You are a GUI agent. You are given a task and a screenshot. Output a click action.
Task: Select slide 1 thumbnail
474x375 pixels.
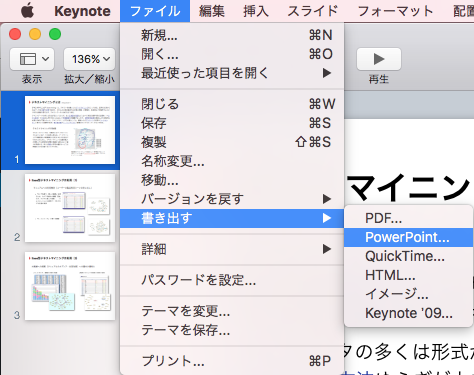click(70, 130)
